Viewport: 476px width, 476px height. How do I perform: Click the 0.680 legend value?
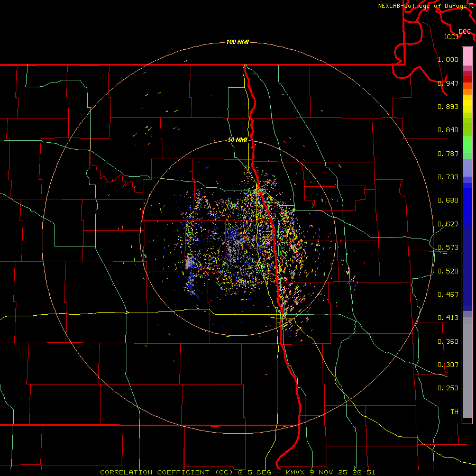tap(448, 200)
